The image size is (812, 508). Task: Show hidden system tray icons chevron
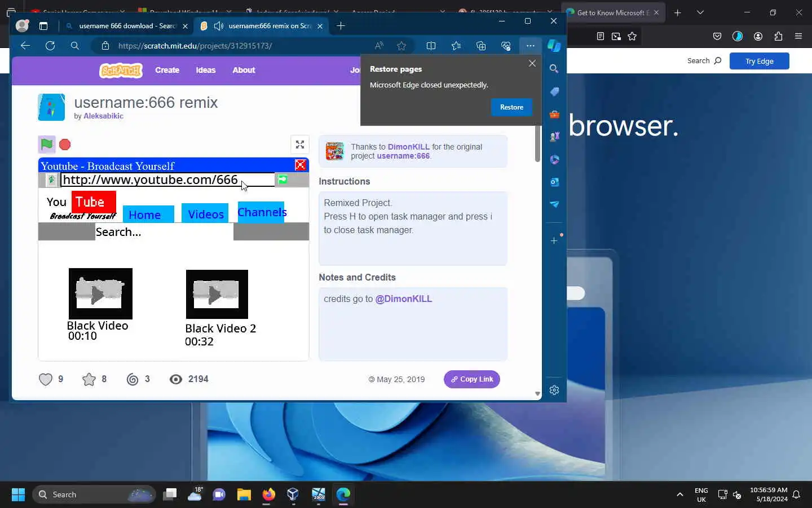[x=680, y=494]
